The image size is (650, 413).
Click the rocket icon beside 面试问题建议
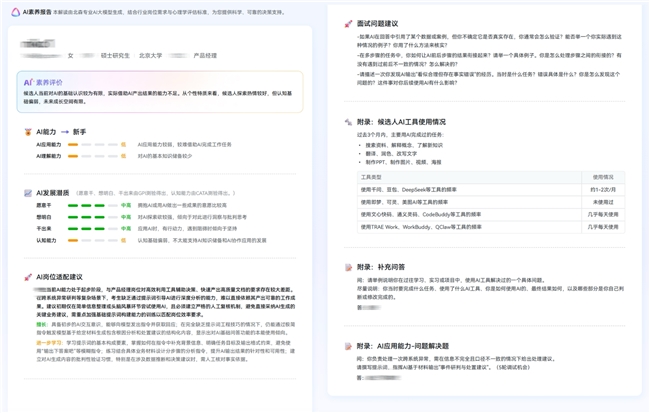348,24
